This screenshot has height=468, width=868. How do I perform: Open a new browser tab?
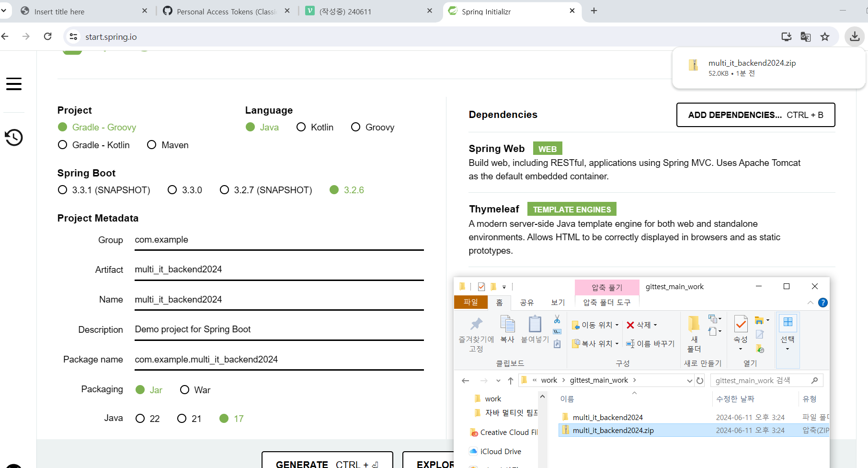tap(594, 11)
